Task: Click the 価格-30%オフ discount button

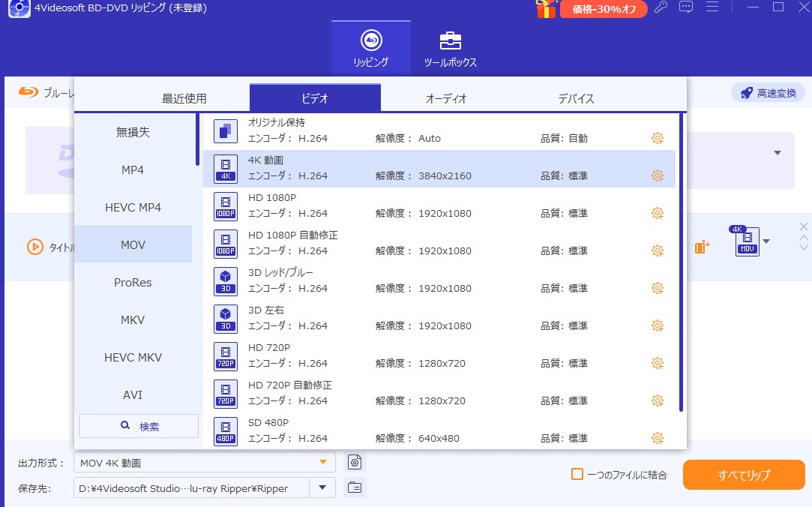Action: [x=604, y=9]
